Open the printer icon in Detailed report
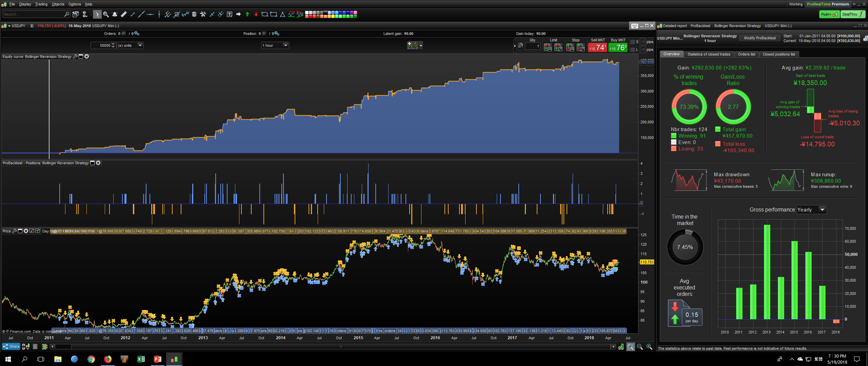The width and height of the screenshot is (868, 366). pyautogui.click(x=865, y=39)
